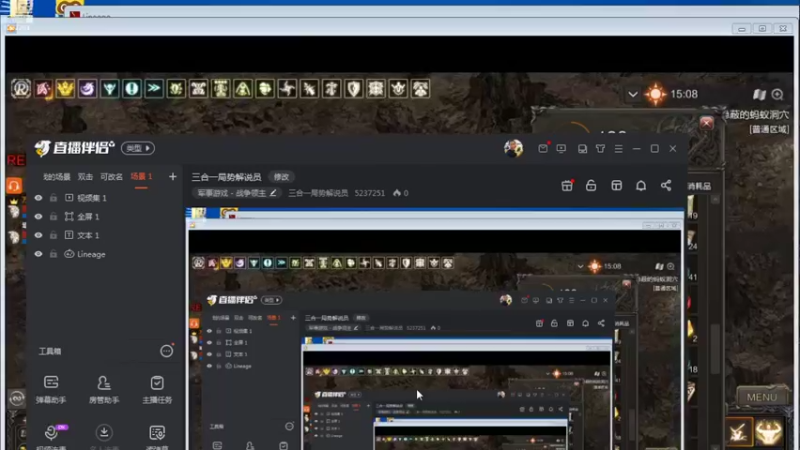800x450 pixels.
Task: Click the gold crown buff icon in game bar
Action: pos(65,89)
